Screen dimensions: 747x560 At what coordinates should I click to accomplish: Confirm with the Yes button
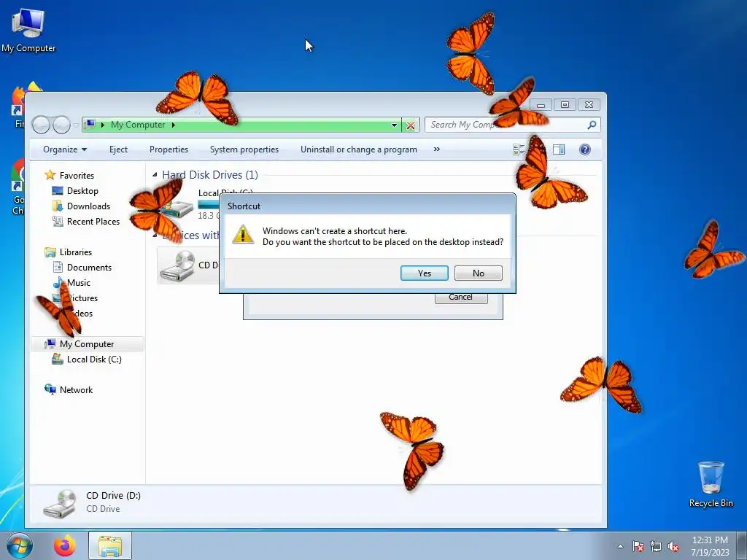424,273
